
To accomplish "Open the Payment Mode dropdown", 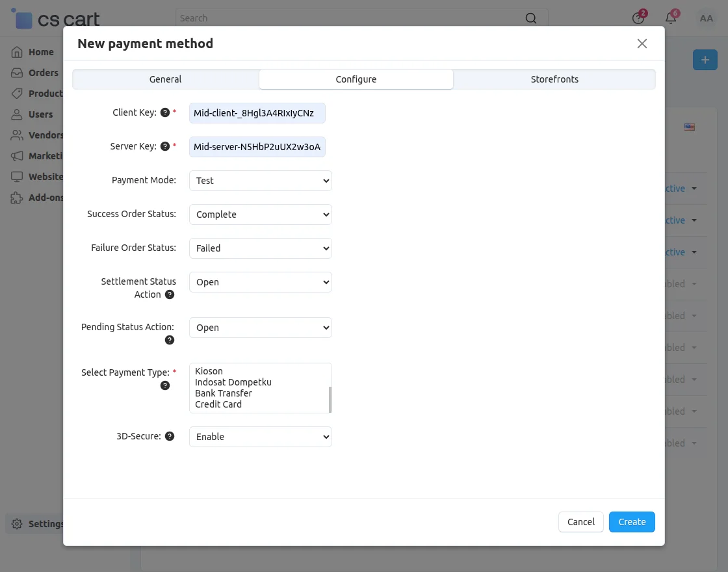I will tap(260, 180).
